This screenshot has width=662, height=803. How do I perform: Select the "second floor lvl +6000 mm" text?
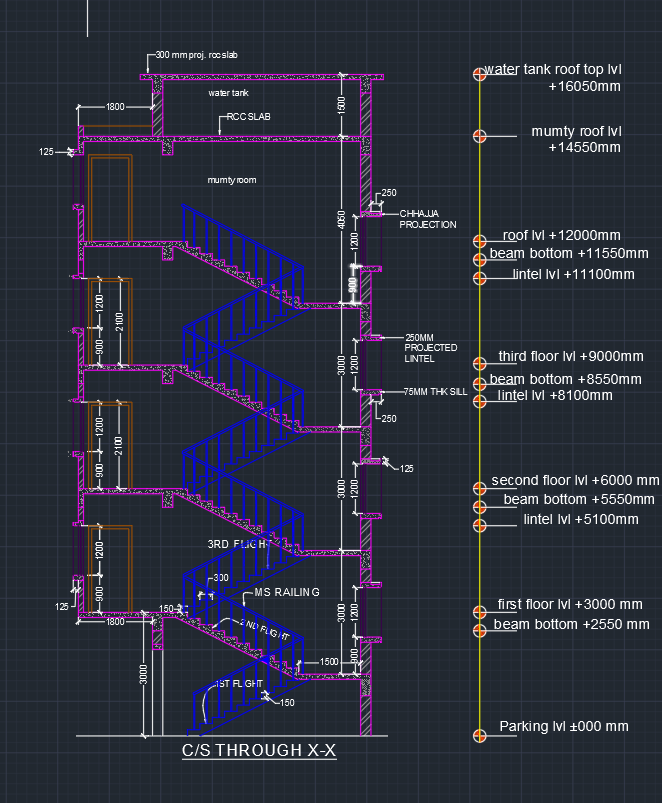(x=575, y=480)
